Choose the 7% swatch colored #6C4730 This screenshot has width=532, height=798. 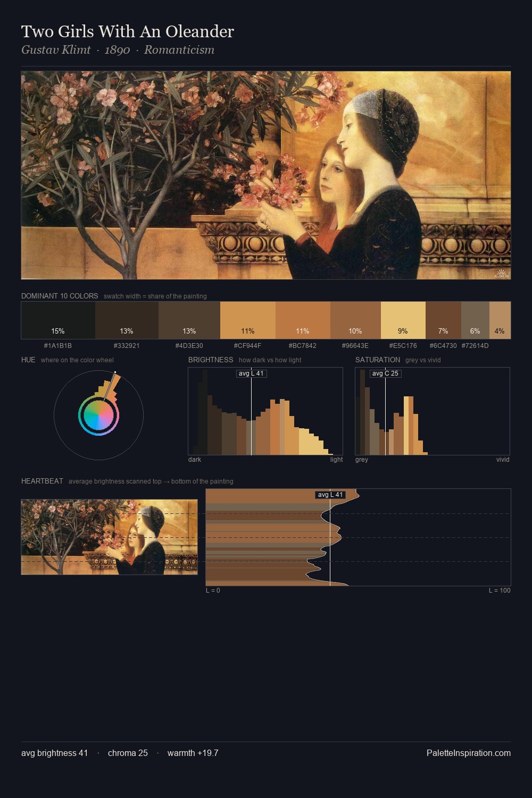pos(443,320)
